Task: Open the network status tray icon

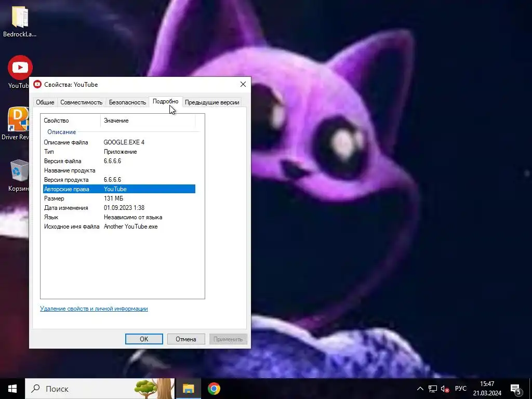Action: pos(433,389)
